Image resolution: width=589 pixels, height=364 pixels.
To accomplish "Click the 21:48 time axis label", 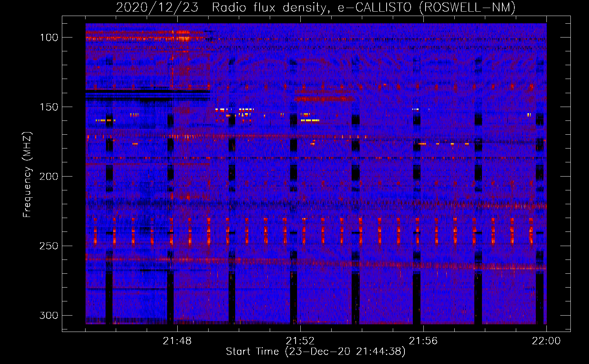I will (177, 341).
